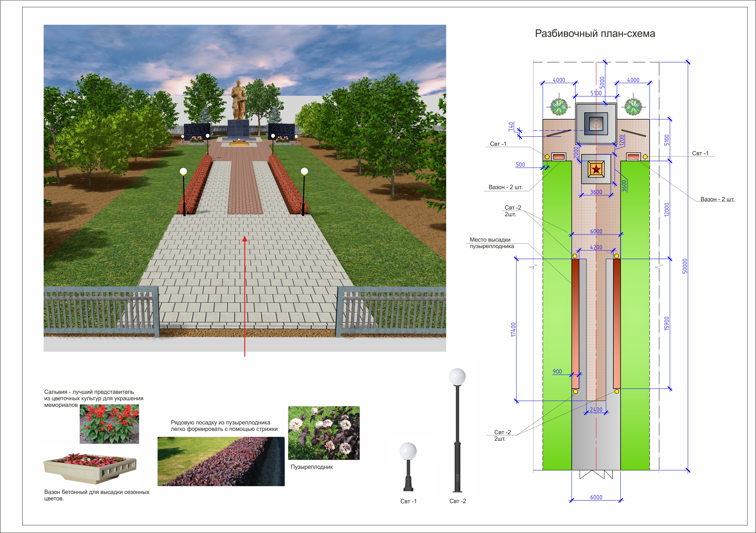Click lower "Свт -2 2шт." label near plan bottom
The image size is (756, 533).
coord(502,435)
